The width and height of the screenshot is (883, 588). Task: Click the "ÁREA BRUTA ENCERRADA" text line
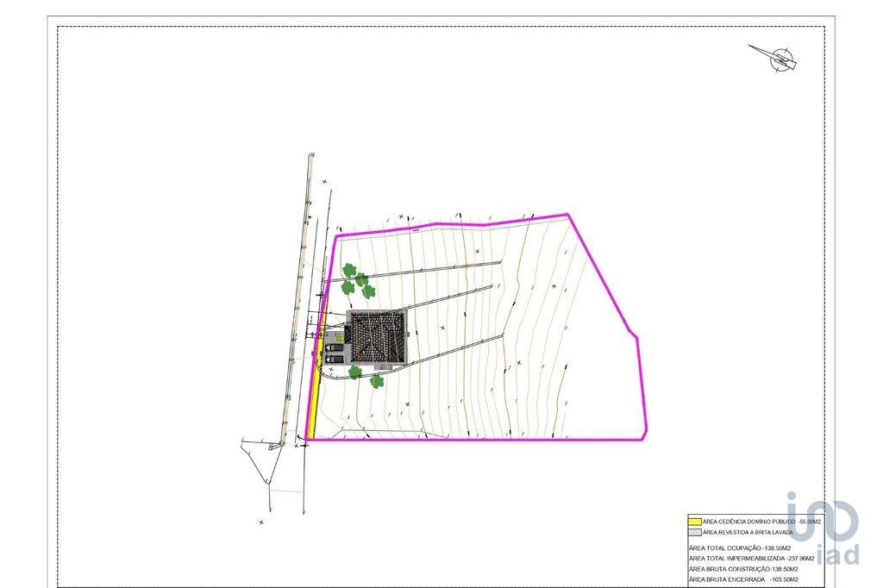tap(743, 579)
